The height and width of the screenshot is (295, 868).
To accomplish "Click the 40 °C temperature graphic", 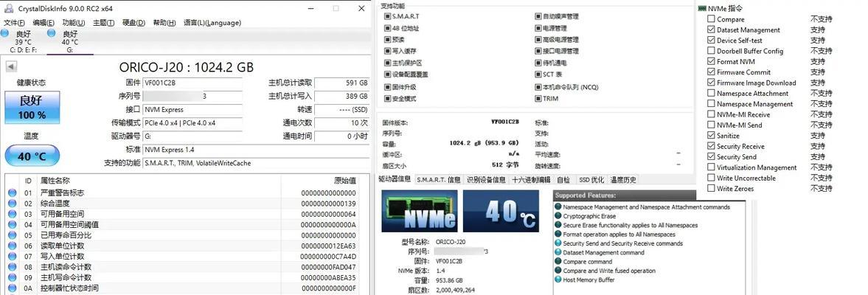I will [x=501, y=212].
